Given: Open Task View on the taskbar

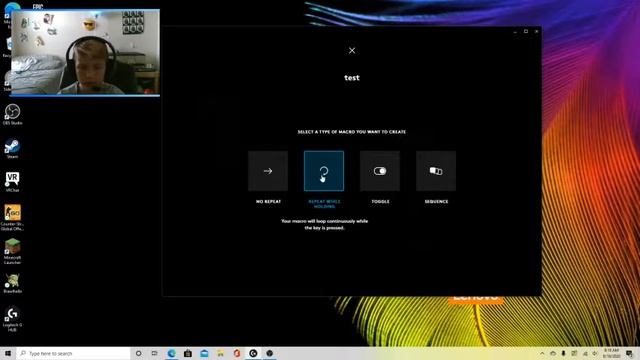Looking at the screenshot, I should point(155,353).
